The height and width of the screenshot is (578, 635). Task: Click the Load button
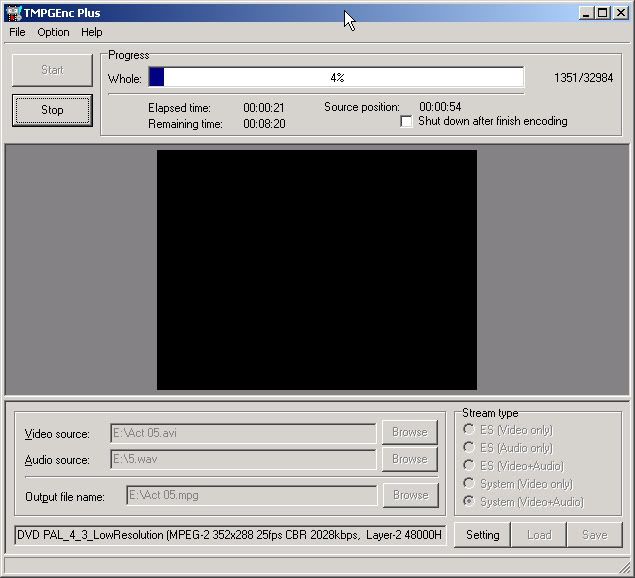point(539,535)
